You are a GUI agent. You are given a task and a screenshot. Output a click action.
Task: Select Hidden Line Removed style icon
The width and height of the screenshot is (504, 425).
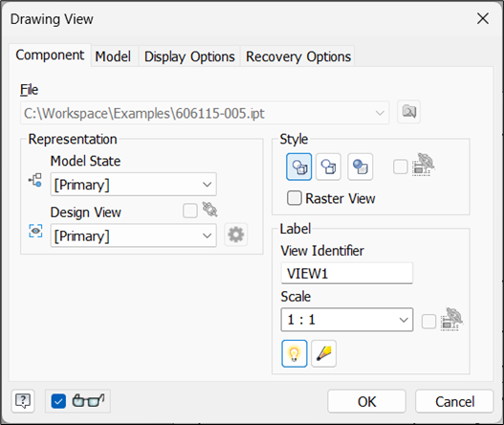click(x=328, y=167)
